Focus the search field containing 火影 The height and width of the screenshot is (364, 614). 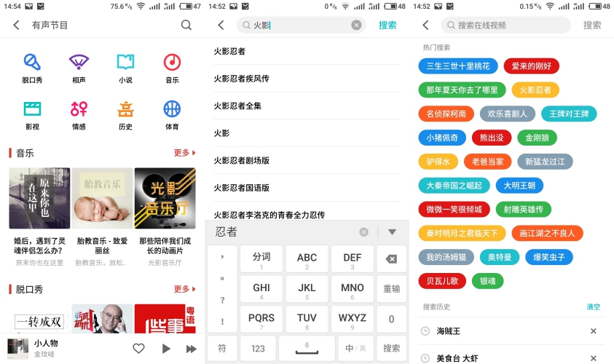point(301,25)
